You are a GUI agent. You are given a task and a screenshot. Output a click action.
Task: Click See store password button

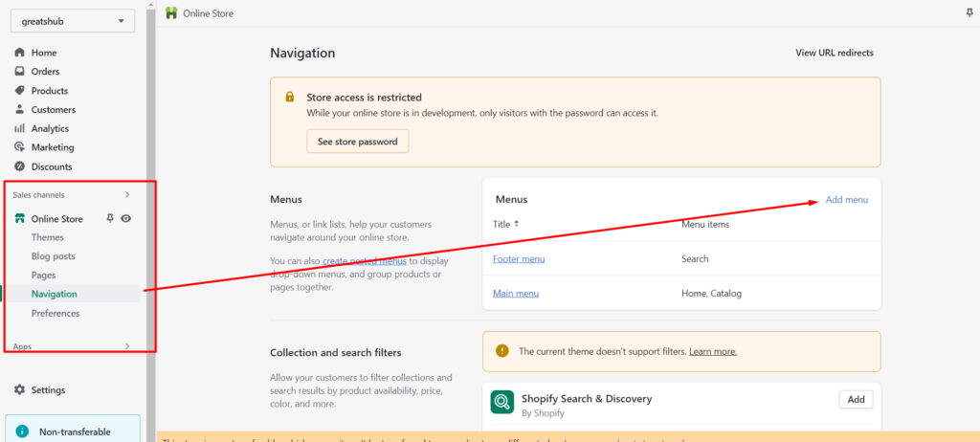(358, 142)
